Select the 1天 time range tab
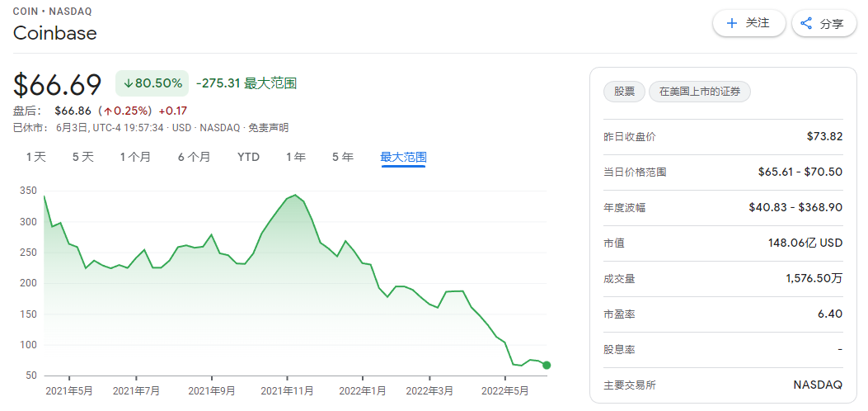 pos(36,157)
